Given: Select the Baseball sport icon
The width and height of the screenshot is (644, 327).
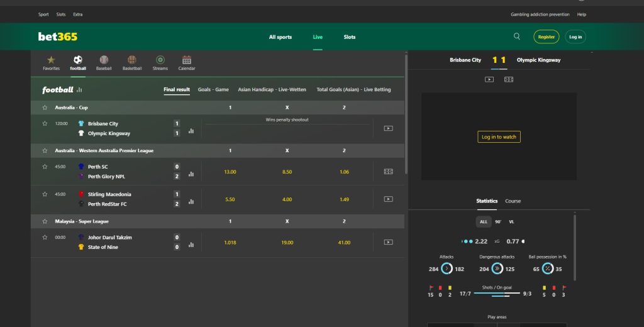Looking at the screenshot, I should [x=104, y=63].
